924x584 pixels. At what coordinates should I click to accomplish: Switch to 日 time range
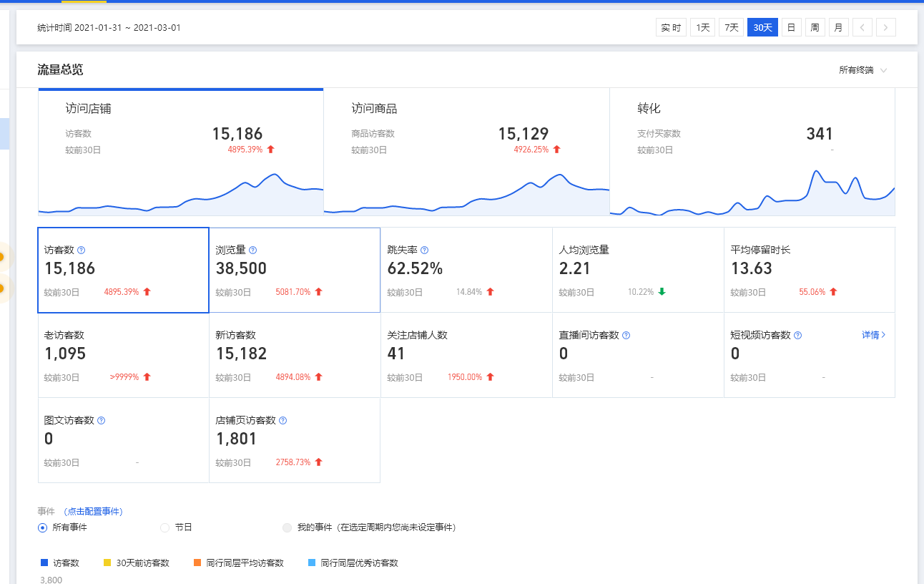click(791, 28)
